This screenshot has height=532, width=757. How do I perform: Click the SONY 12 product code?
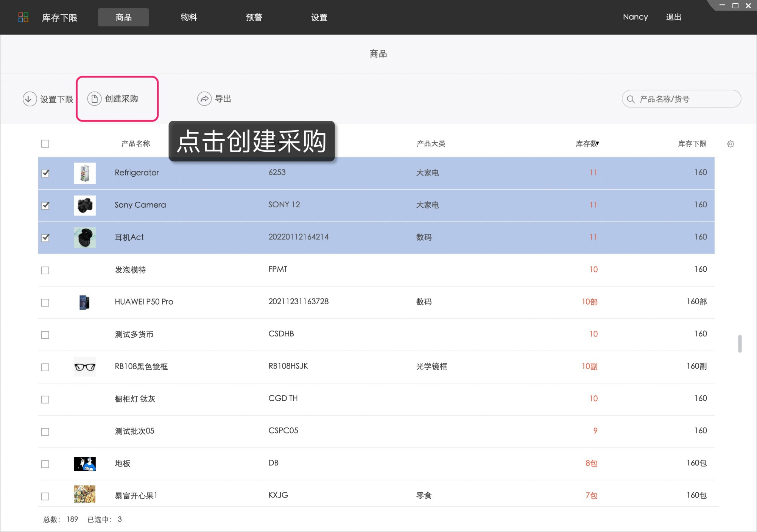(284, 205)
